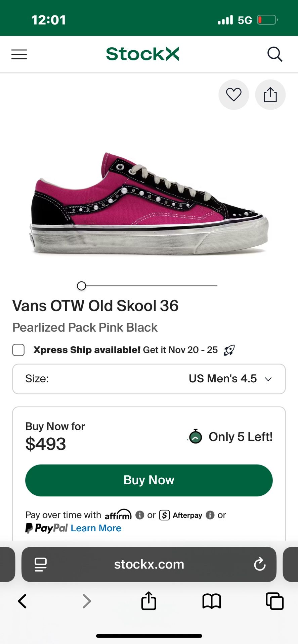Click the stopwatch icon next to Only 5 Left
The height and width of the screenshot is (644, 298).
pos(195,437)
